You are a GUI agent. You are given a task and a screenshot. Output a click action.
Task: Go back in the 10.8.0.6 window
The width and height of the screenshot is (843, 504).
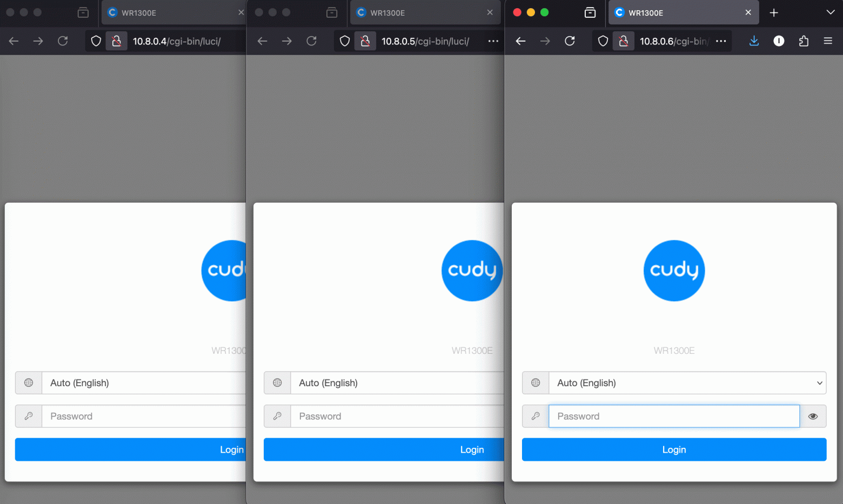tap(521, 41)
